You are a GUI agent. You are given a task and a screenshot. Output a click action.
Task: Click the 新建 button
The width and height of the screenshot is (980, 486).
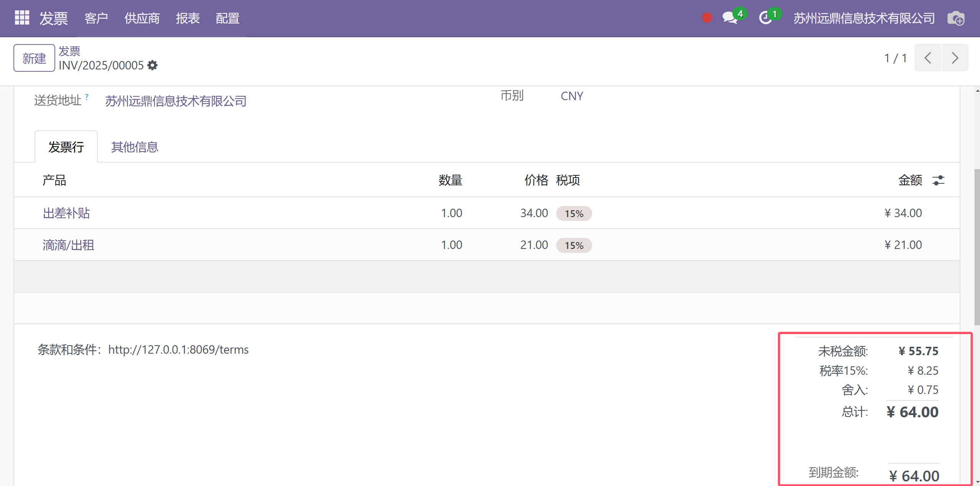34,58
